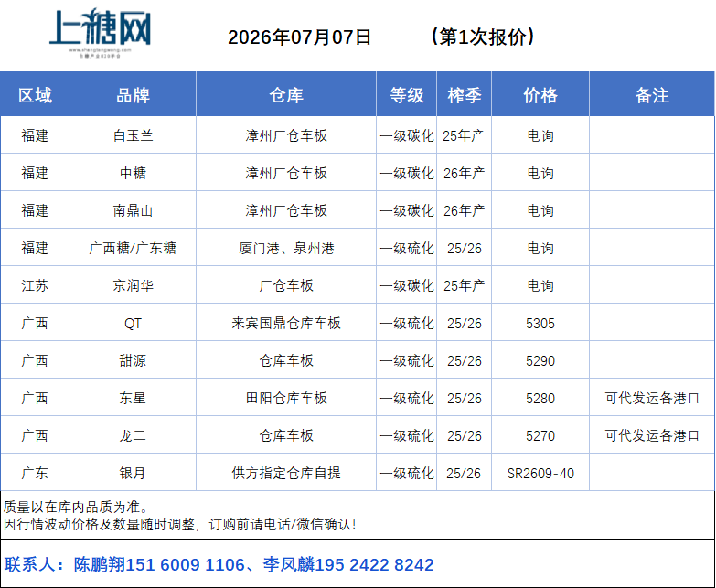Click 江苏 region cell
This screenshot has height=588, width=716.
coord(35,285)
